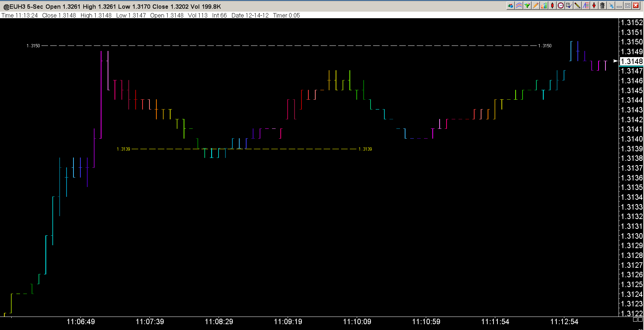Click the colored 3D shapes toolbar icon
The height and width of the screenshot is (330, 644).
[511, 5]
